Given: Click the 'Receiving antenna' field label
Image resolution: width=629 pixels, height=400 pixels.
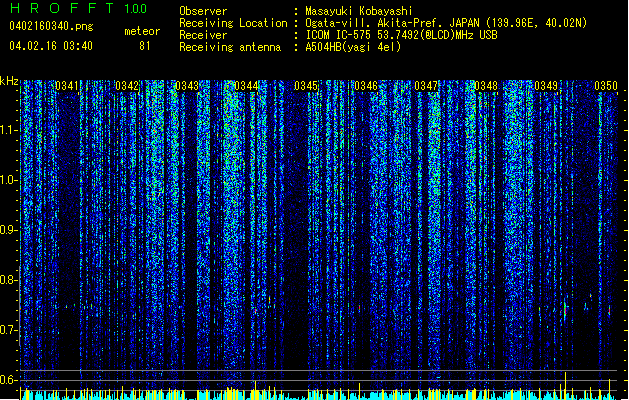Looking at the screenshot, I should [x=230, y=47].
